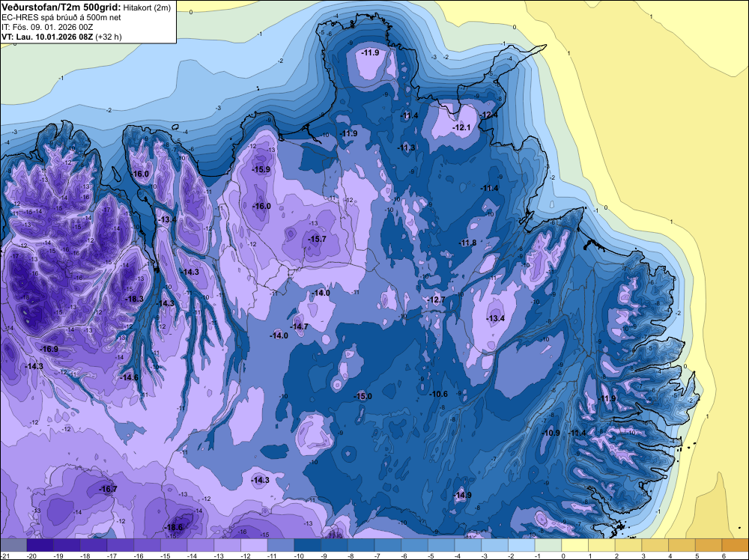The image size is (749, 560).
Task: Click the light blue legend swatch labeled -2
Action: tap(521, 545)
